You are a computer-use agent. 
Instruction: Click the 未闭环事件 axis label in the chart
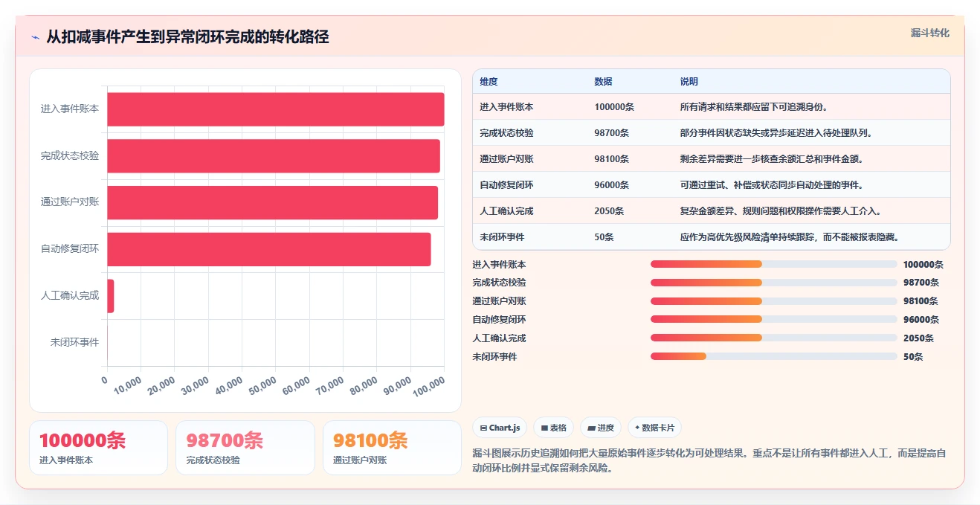(74, 342)
